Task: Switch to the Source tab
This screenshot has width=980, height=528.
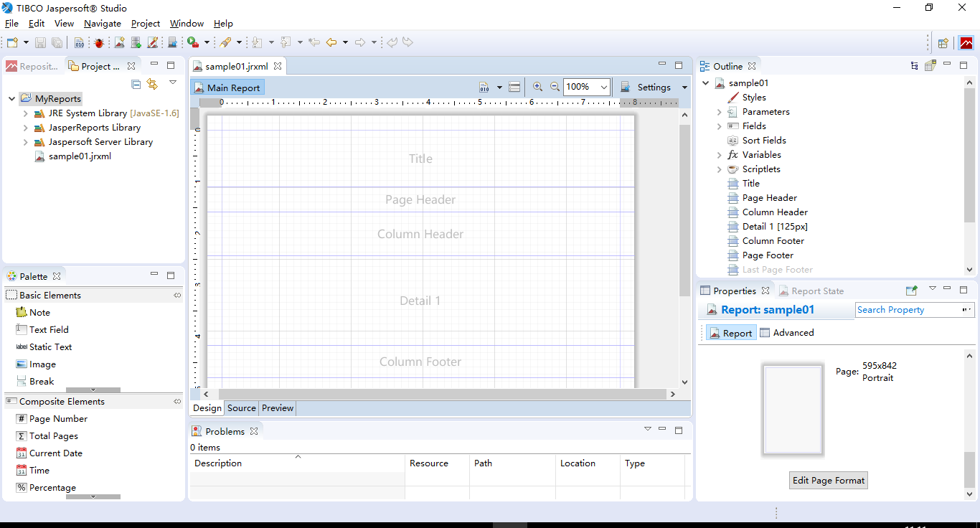Action: coord(242,408)
